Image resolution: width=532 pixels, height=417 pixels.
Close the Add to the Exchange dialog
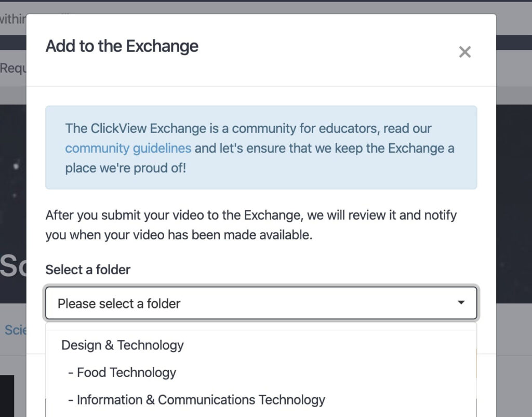point(464,52)
